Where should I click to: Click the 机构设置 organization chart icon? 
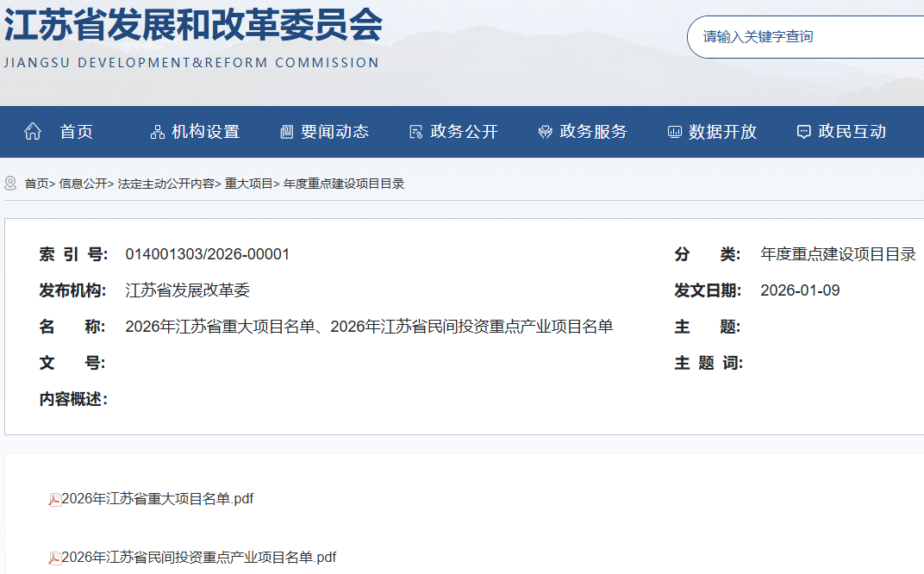pos(157,132)
